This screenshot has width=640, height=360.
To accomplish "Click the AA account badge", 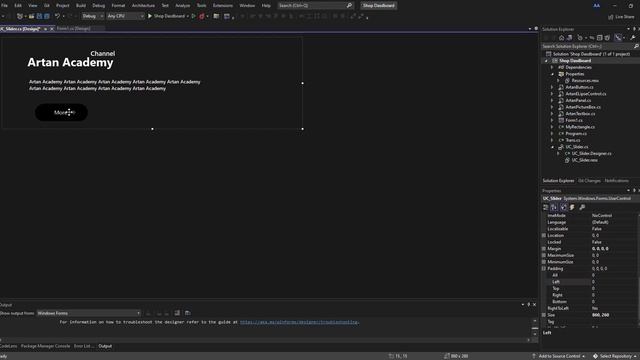I will point(597,6).
